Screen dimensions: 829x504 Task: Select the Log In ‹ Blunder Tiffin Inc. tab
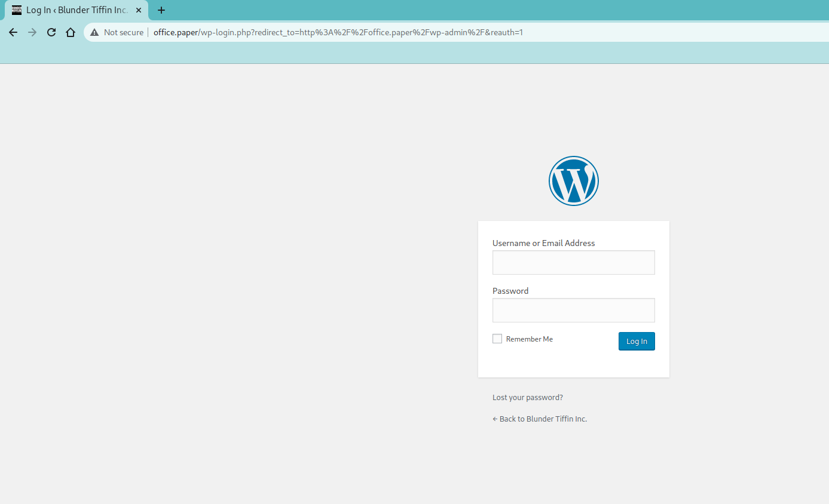[x=77, y=10]
